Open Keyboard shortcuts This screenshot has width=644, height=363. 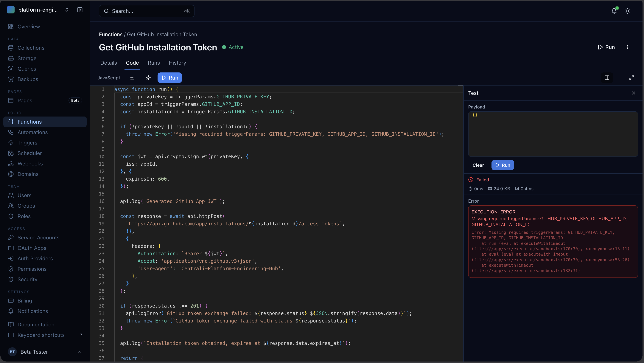point(45,335)
